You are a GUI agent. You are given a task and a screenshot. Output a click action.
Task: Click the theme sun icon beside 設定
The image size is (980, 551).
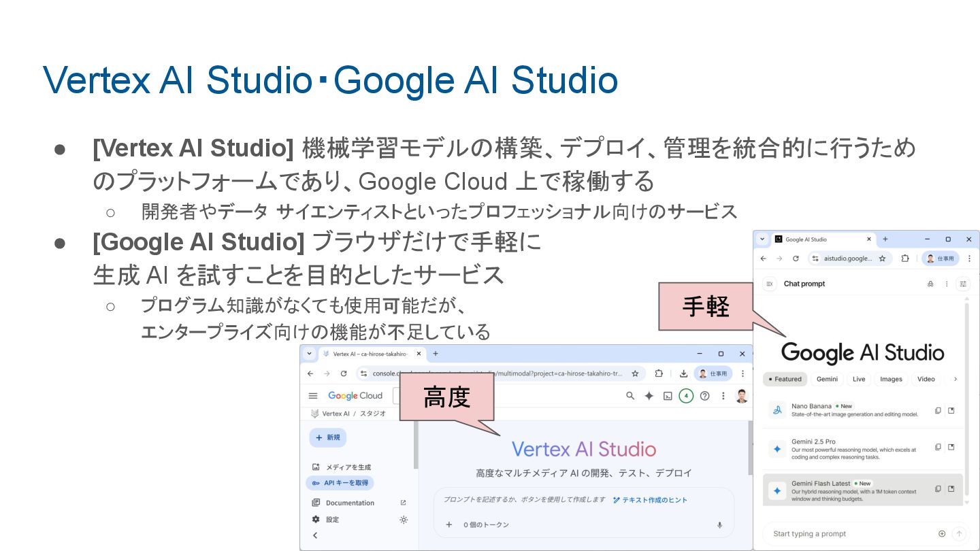[404, 520]
